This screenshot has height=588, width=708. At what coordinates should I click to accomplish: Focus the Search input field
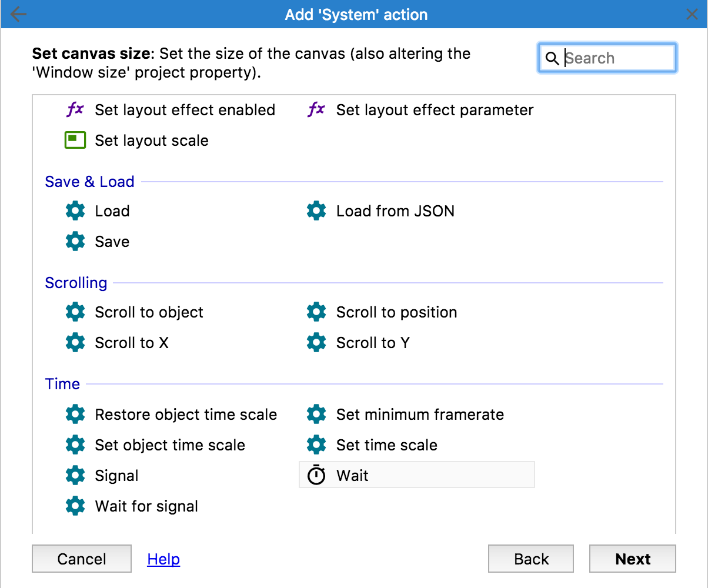[617, 58]
